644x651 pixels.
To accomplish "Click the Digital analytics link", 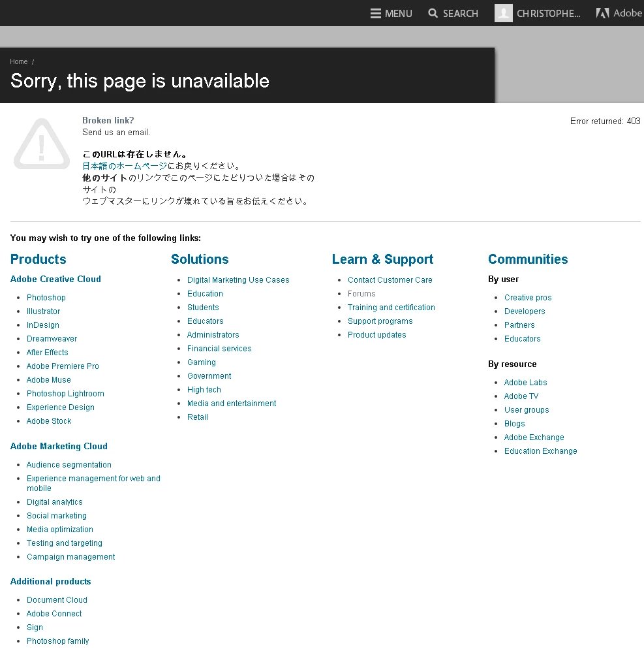I will click(54, 502).
